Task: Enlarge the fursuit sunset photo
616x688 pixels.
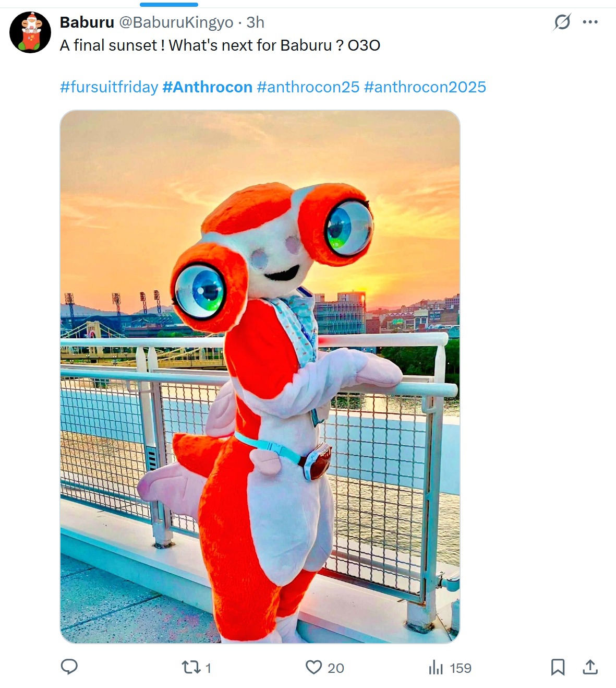Action: (260, 376)
